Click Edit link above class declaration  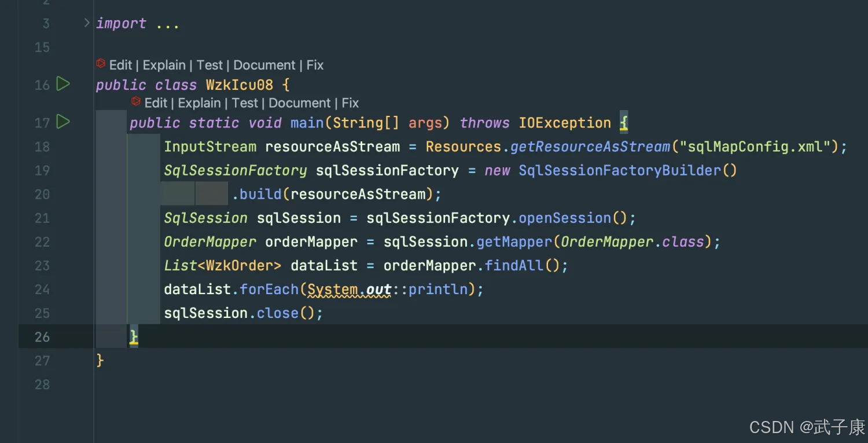coord(120,65)
